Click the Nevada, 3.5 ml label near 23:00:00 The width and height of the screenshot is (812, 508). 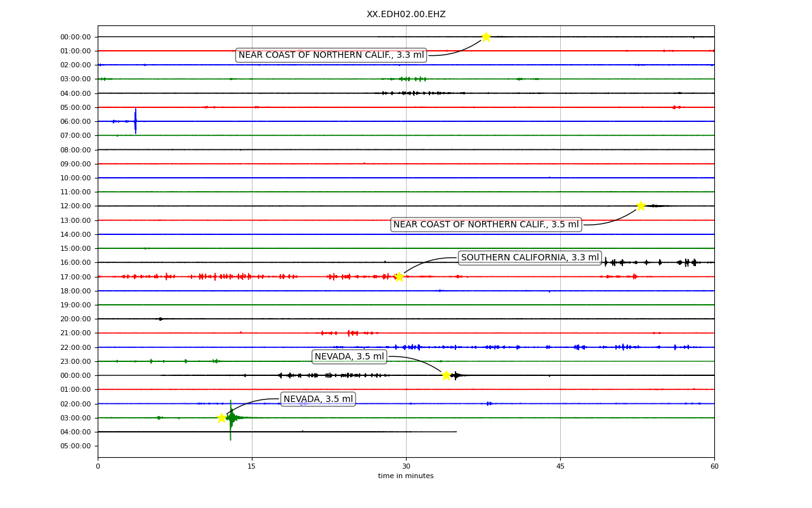350,357
